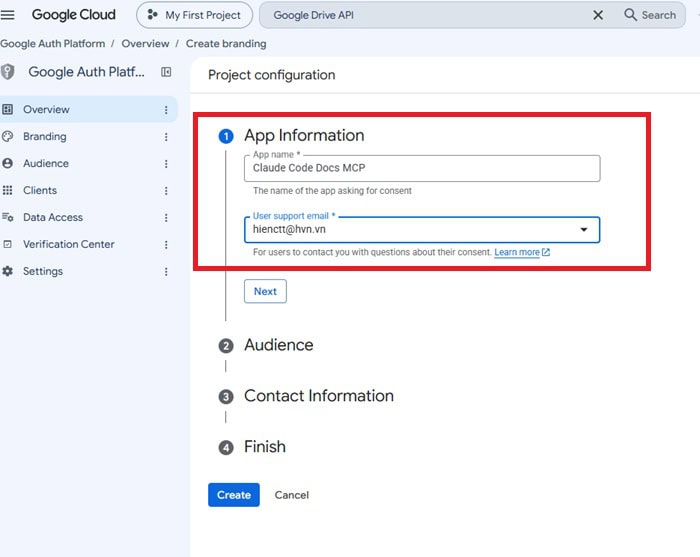Click the Create branding breadcrumb
The image size is (700, 557).
click(226, 44)
